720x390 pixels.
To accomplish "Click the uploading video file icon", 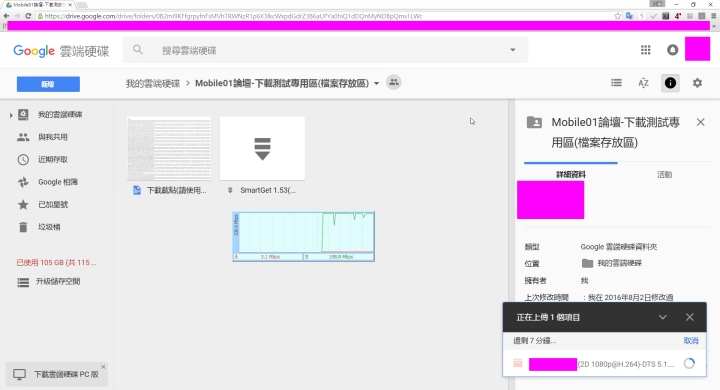I will [x=518, y=363].
